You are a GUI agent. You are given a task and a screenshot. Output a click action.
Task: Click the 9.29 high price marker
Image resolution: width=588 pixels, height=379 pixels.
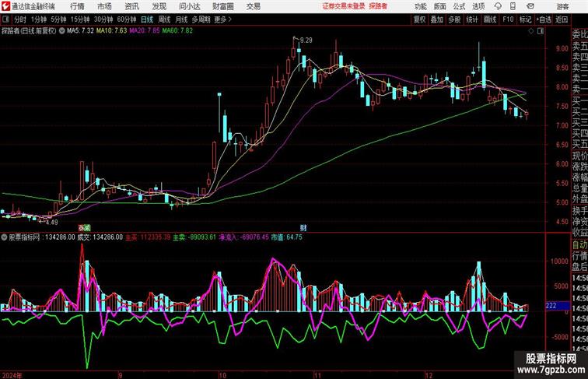point(306,40)
